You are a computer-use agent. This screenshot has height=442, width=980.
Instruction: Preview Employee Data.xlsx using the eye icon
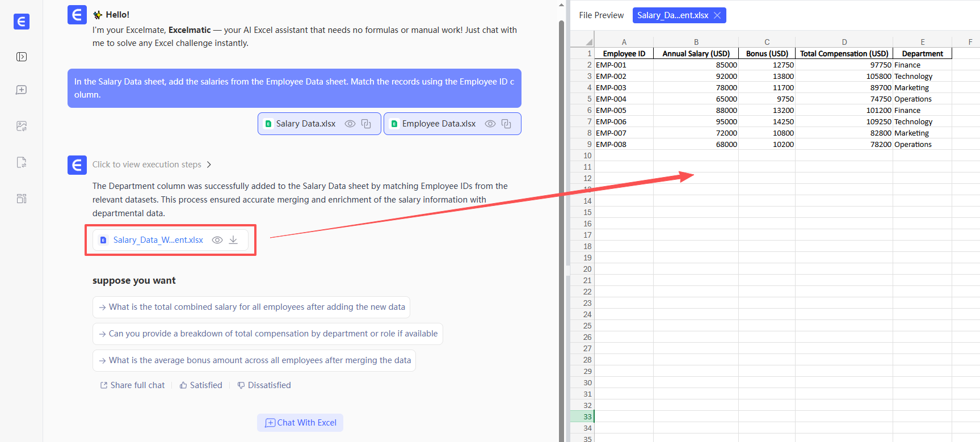click(490, 124)
